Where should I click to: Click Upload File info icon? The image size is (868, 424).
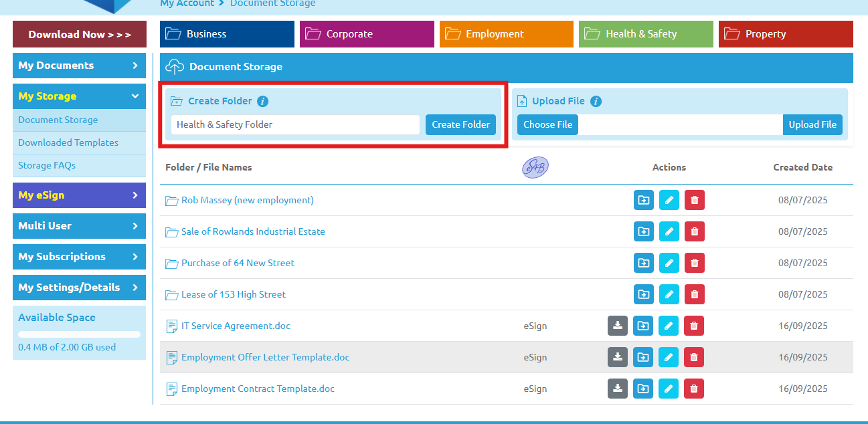[x=596, y=102]
